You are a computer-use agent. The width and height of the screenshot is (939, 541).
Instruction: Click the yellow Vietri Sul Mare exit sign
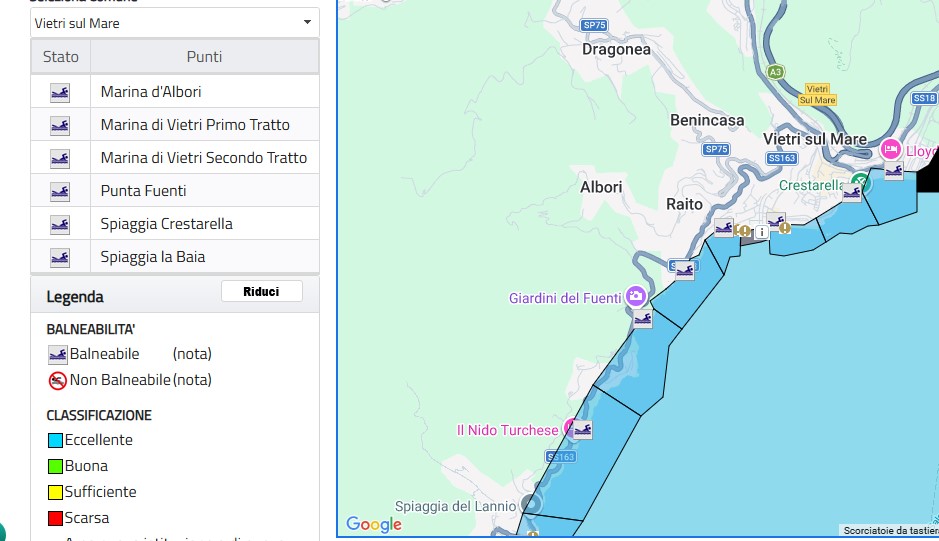click(817, 95)
